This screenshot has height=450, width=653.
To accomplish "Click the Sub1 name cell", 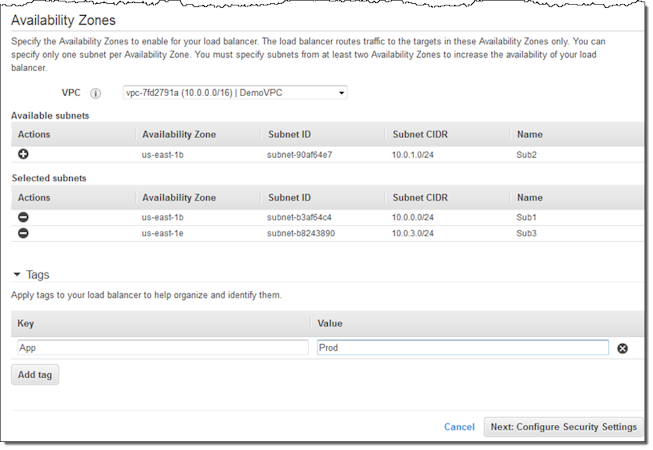I will [526, 217].
